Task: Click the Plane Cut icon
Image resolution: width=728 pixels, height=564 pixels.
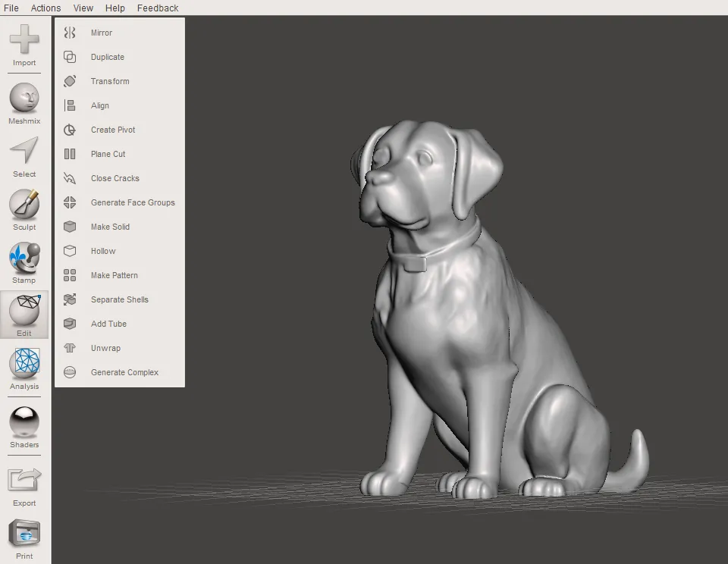Action: tap(70, 154)
